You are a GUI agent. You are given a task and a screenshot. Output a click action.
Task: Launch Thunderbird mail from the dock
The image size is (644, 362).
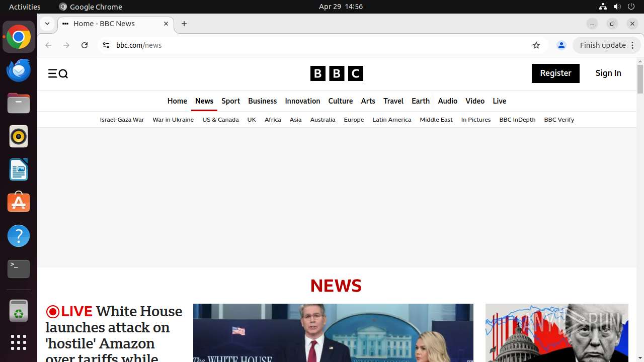tap(19, 70)
